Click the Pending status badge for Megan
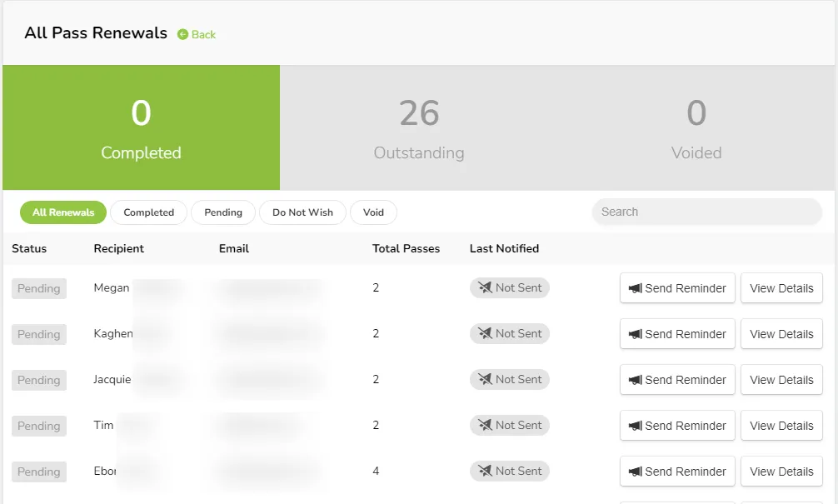This screenshot has height=504, width=838. (39, 288)
